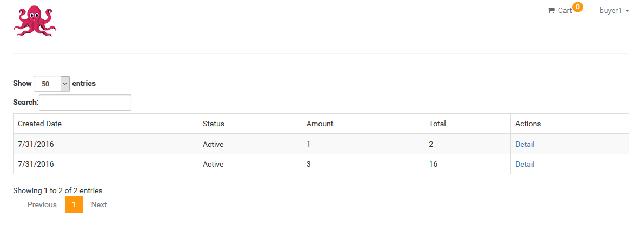Click the Active status in second row
This screenshot has height=225, width=644.
click(x=213, y=164)
